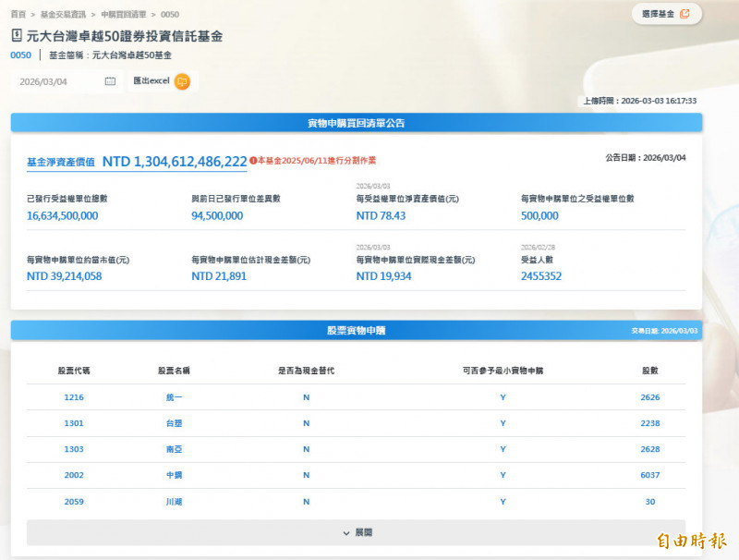Click the share count 2626
The height and width of the screenshot is (560, 739).
[x=650, y=397]
